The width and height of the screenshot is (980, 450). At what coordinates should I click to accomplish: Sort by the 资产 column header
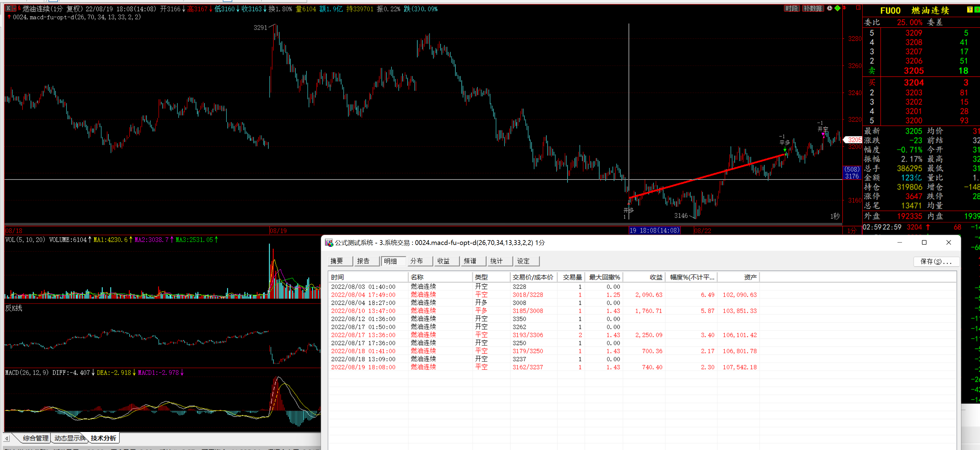(x=738, y=277)
